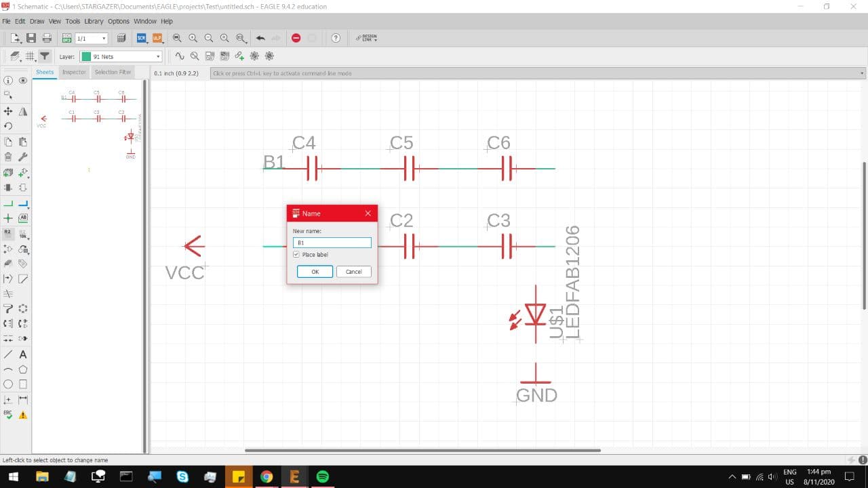Select the Rotate tool
Screen dimensions: 868x488
(8, 126)
